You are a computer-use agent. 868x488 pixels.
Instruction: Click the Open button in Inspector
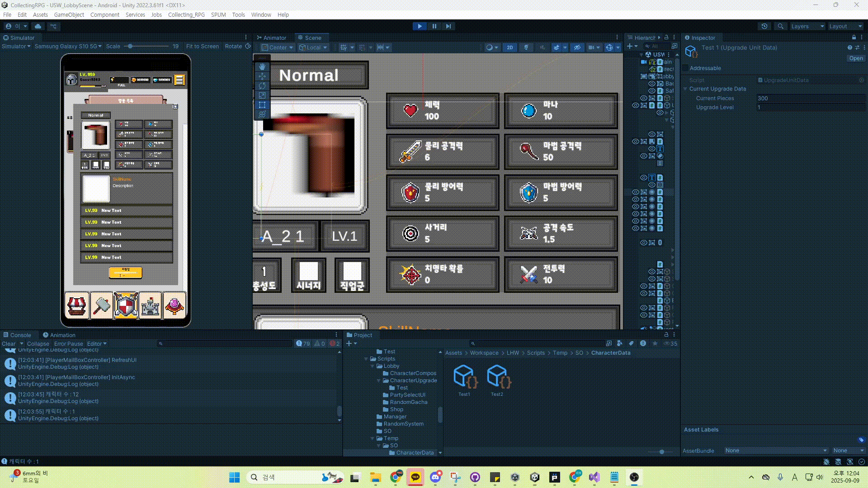coord(855,58)
